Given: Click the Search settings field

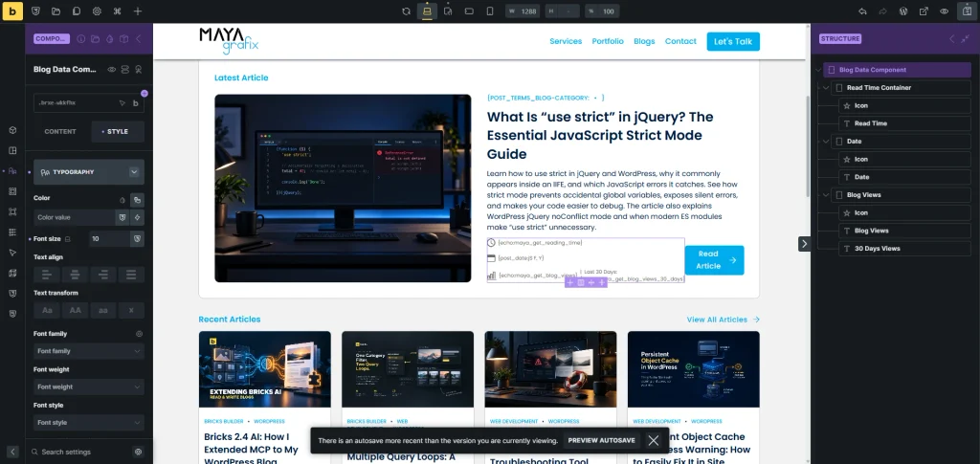Looking at the screenshot, I should (x=81, y=452).
